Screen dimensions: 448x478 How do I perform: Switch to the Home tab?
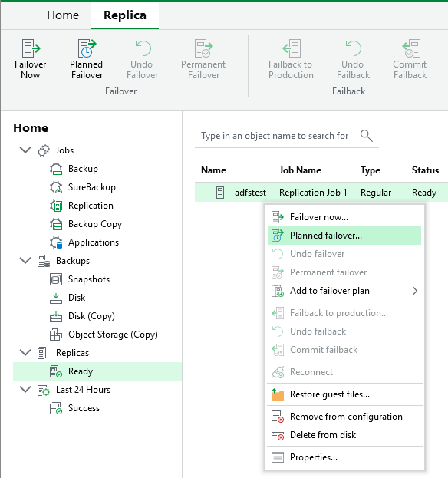63,15
